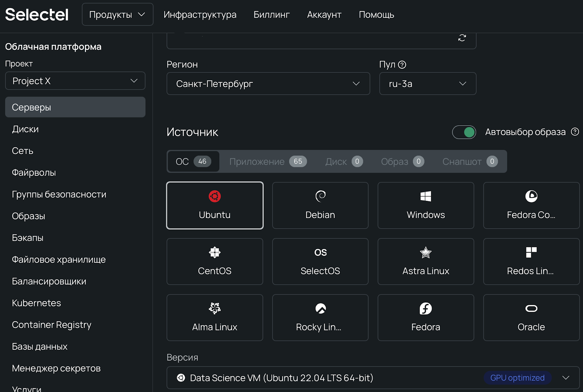Open the Регион dropdown Санкт-Петербург
Screen dimensions: 583x392
(x=268, y=84)
